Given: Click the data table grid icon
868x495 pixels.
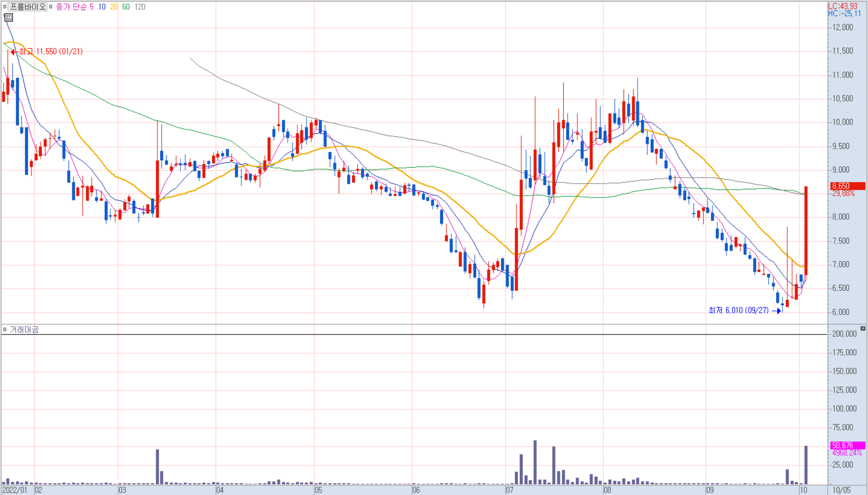Looking at the screenshot, I should click(x=9, y=18).
